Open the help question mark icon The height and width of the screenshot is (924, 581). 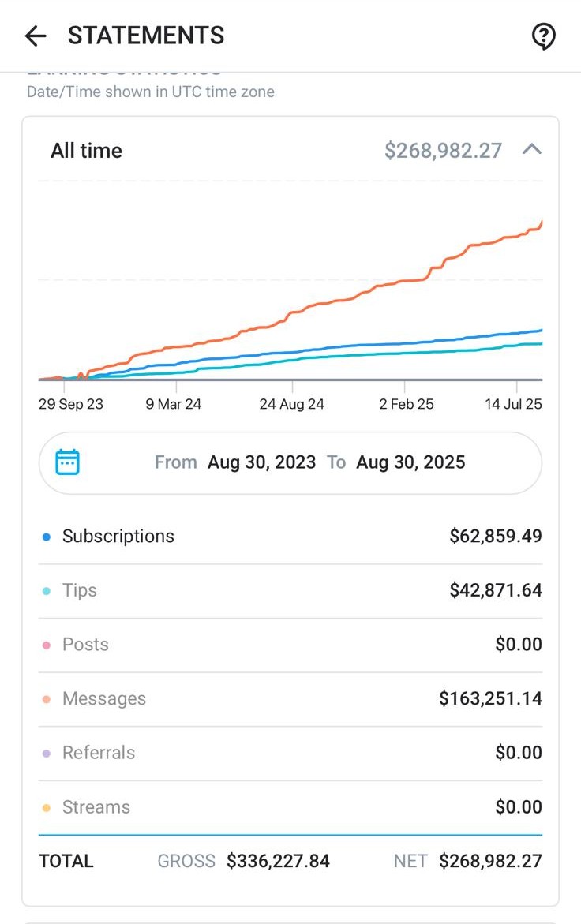(542, 36)
